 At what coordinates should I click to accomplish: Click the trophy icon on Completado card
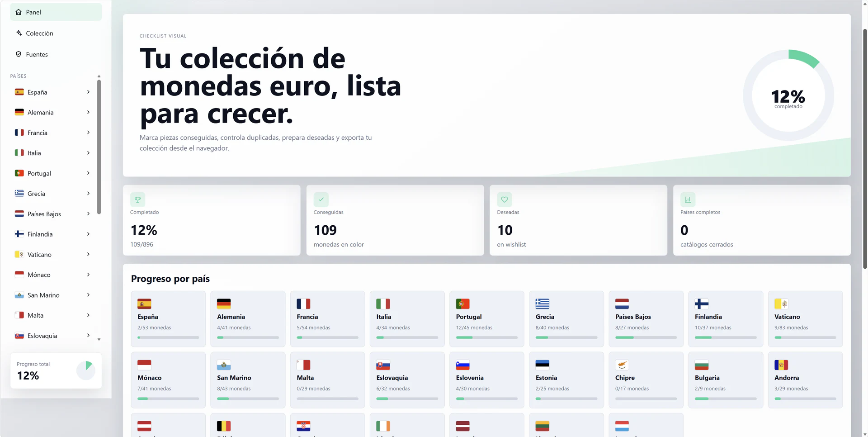coord(137,199)
